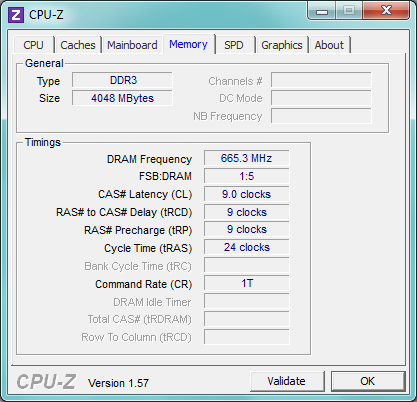Click the DDR3 type field
The height and width of the screenshot is (402, 417).
click(122, 80)
